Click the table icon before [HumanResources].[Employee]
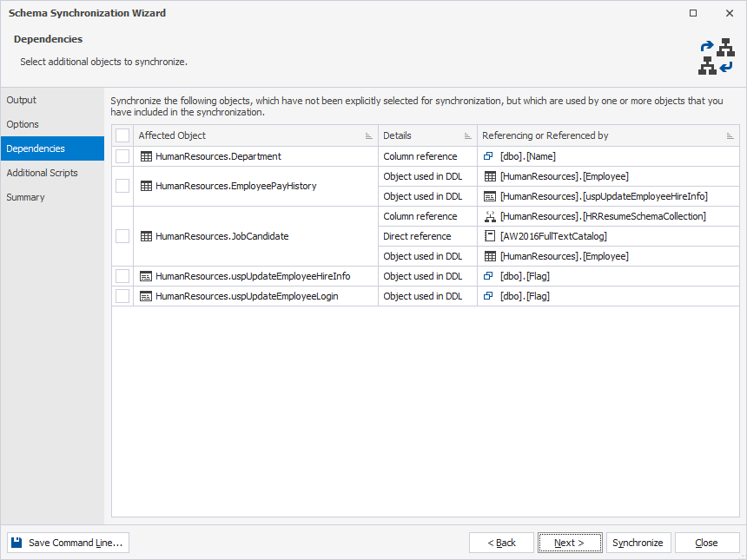The height and width of the screenshot is (560, 747). pyautogui.click(x=487, y=176)
